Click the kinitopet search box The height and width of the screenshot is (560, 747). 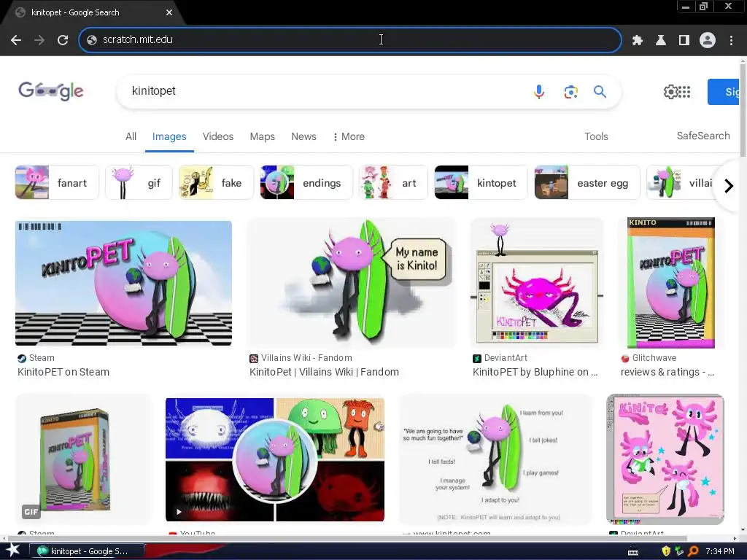point(329,91)
